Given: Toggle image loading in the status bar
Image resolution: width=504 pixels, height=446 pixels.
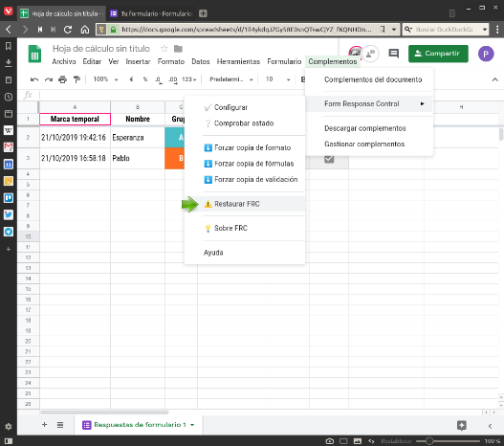Looking at the screenshot, I should 358,441.
